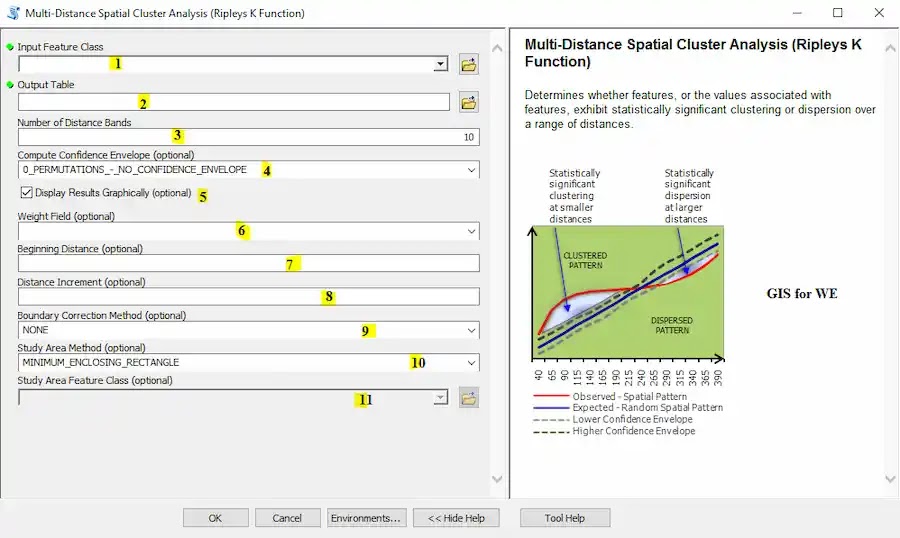Maximize the dialog window
The image size is (900, 538).
click(838, 13)
